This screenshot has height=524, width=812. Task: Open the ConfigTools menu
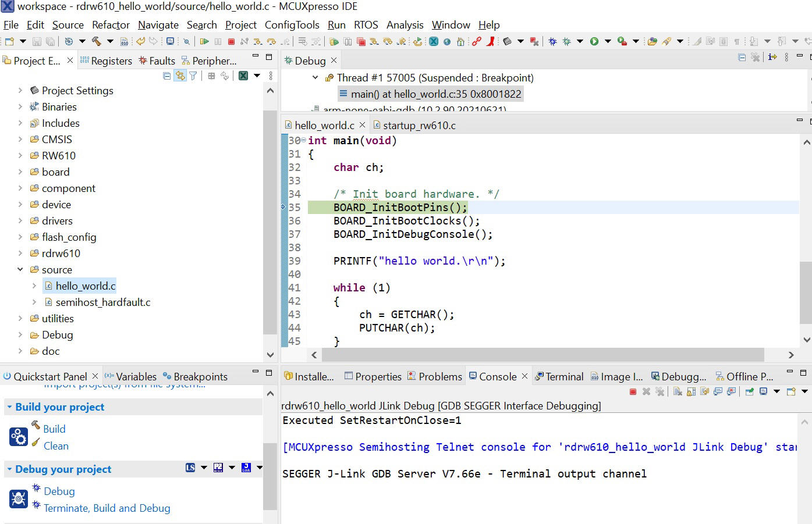pos(292,25)
